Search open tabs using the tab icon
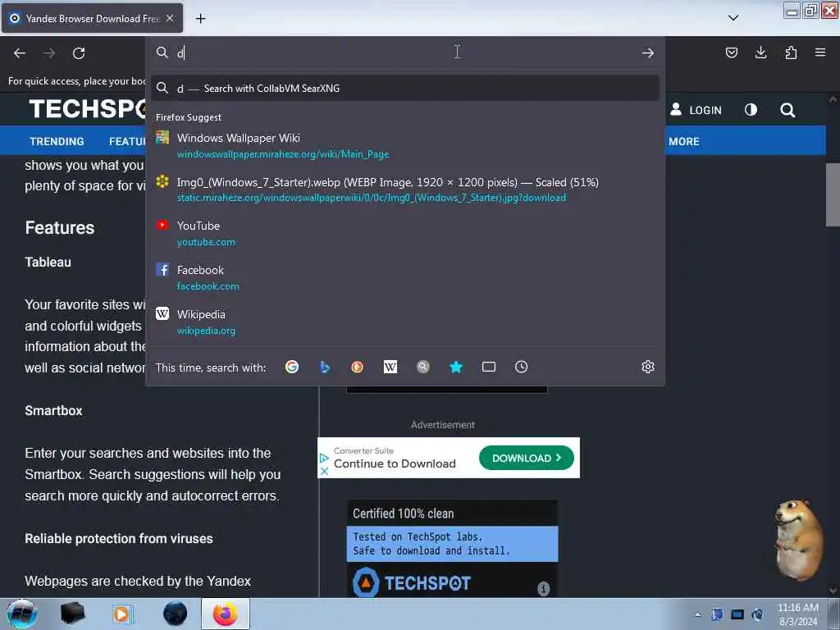 (489, 367)
